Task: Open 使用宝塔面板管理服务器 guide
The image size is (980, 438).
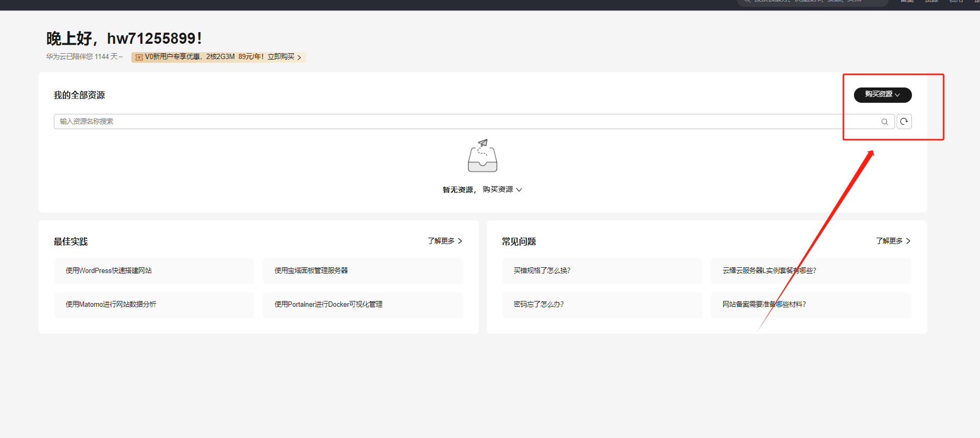Action: 363,271
